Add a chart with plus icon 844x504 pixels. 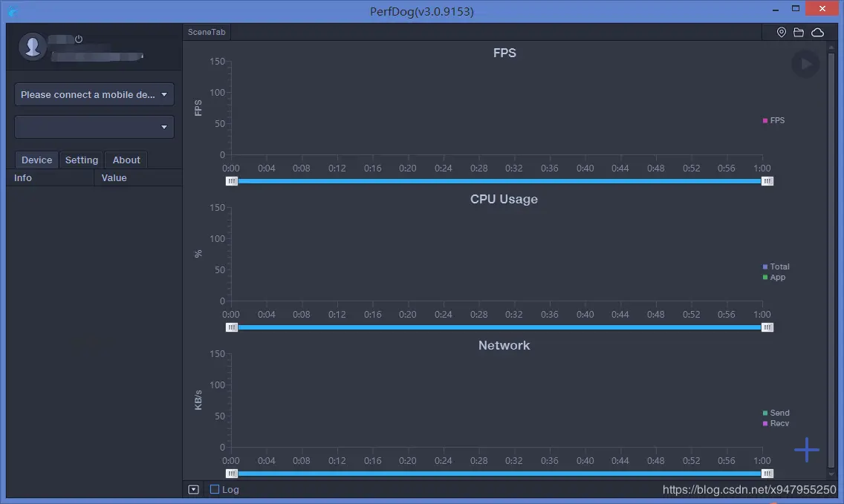pyautogui.click(x=806, y=450)
